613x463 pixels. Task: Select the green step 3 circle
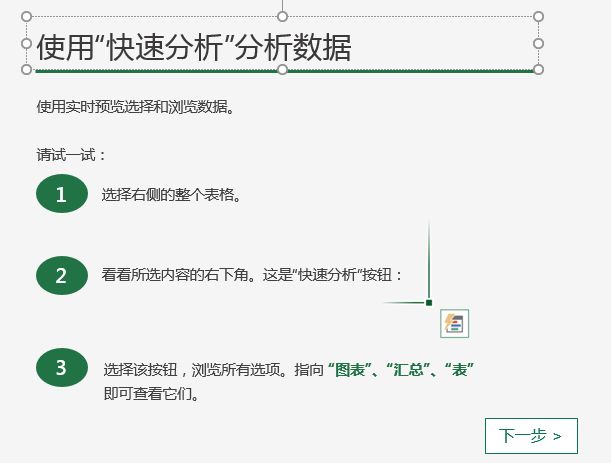point(62,368)
